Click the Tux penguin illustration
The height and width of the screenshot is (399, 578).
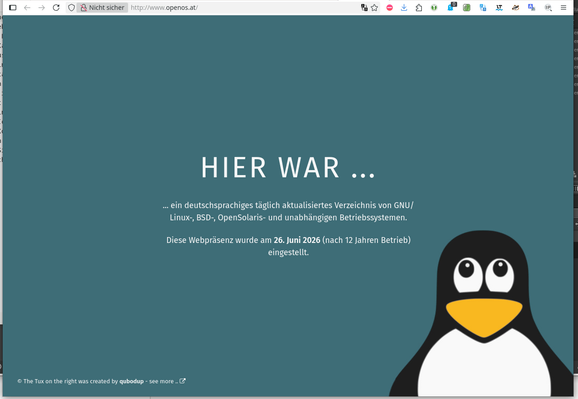[x=482, y=313]
